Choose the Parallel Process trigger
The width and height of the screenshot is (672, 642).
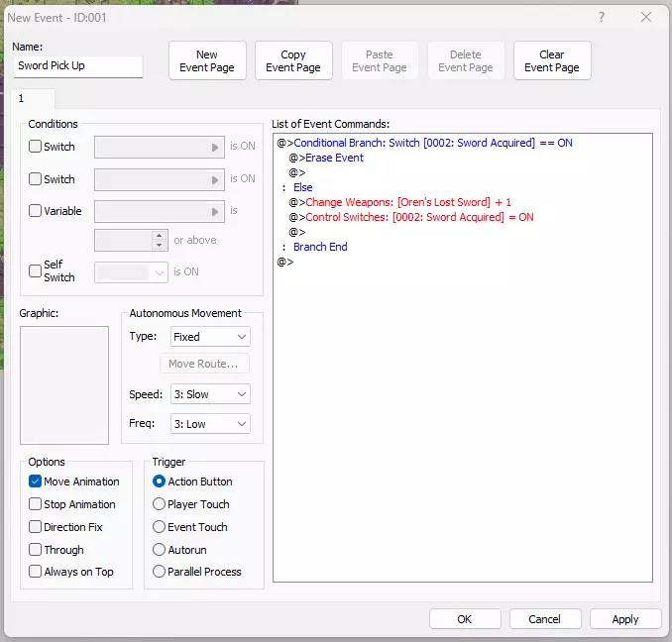(160, 572)
